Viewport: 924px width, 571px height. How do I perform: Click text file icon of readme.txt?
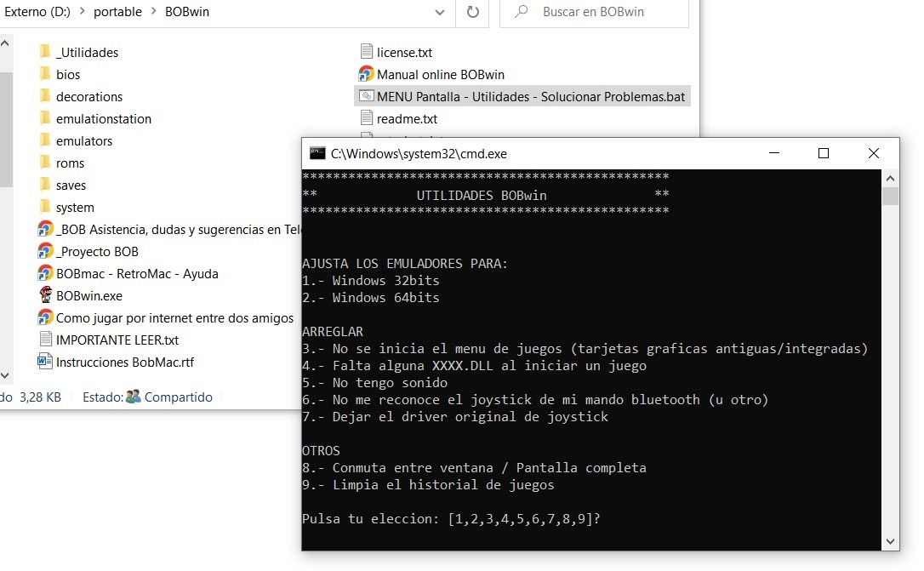[x=366, y=118]
